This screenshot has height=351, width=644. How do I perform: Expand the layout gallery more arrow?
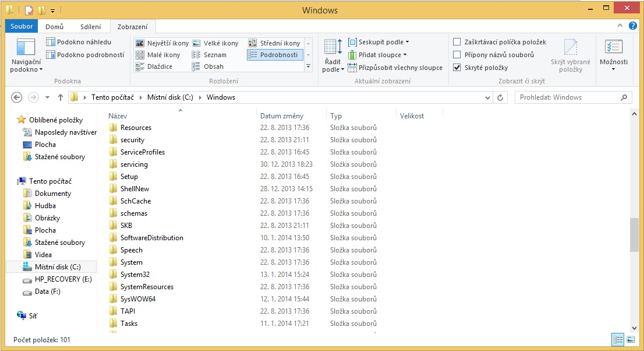click(309, 66)
